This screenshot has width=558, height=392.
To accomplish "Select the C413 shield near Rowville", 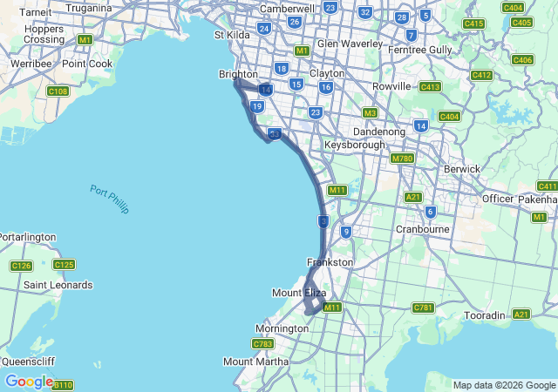I will click(430, 86).
